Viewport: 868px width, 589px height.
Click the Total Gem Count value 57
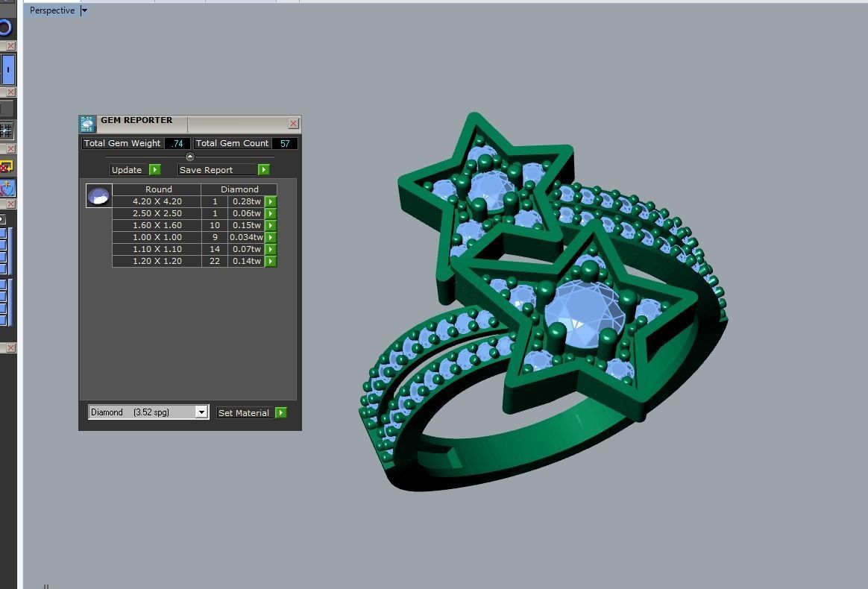click(x=285, y=143)
